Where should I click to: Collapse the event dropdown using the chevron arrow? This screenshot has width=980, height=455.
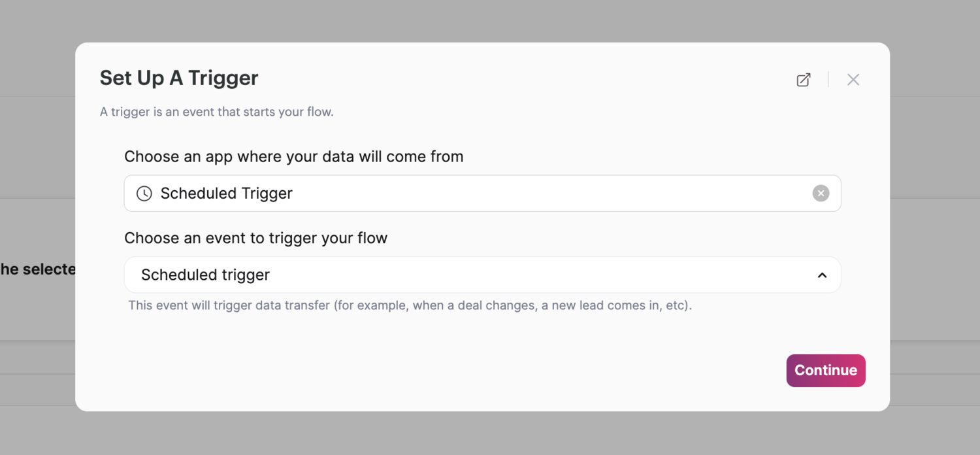coord(822,275)
